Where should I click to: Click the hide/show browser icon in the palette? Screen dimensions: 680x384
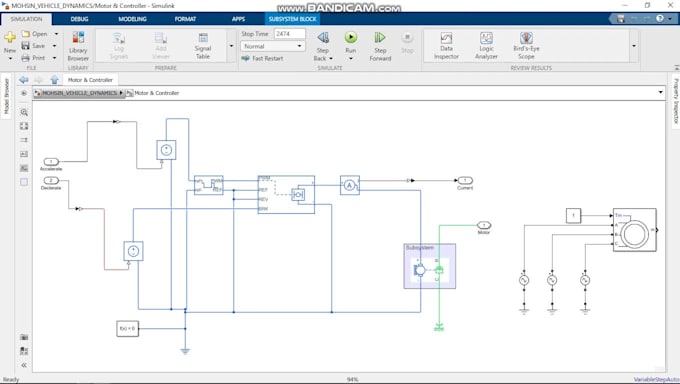[24, 93]
